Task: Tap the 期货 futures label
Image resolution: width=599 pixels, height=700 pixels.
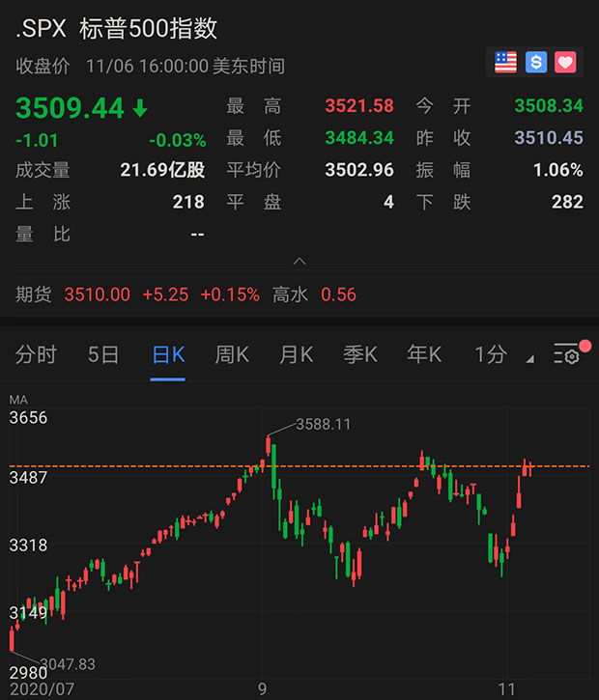Action: click(x=34, y=294)
